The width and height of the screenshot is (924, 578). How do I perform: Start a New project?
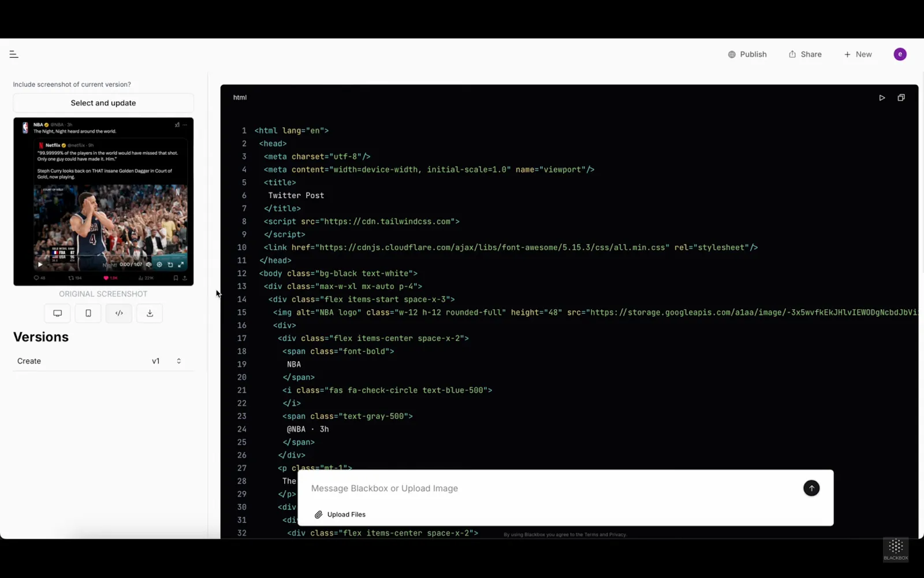click(x=858, y=54)
